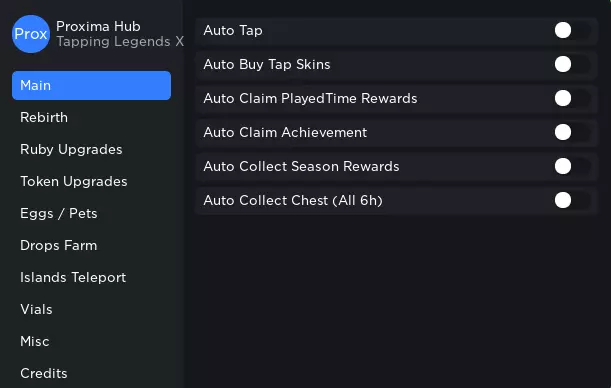The image size is (611, 388).
Task: Toggle Auto Claim PlayedTime Rewards switch
Action: click(x=572, y=98)
